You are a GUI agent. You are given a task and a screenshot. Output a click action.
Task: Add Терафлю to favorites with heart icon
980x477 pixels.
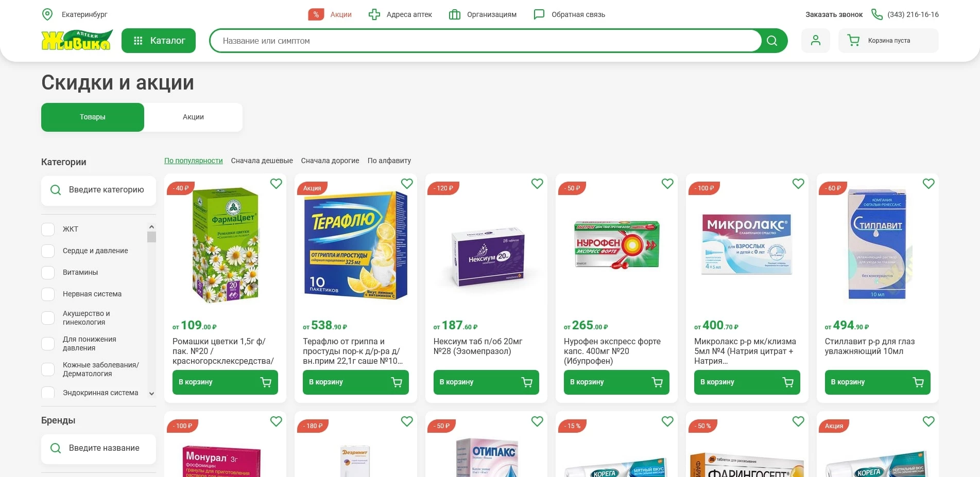pyautogui.click(x=407, y=184)
